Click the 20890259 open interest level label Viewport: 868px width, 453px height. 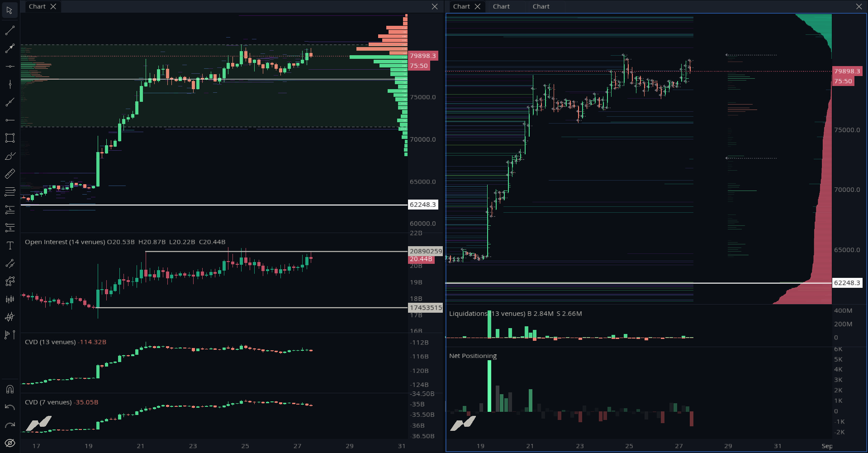point(426,251)
